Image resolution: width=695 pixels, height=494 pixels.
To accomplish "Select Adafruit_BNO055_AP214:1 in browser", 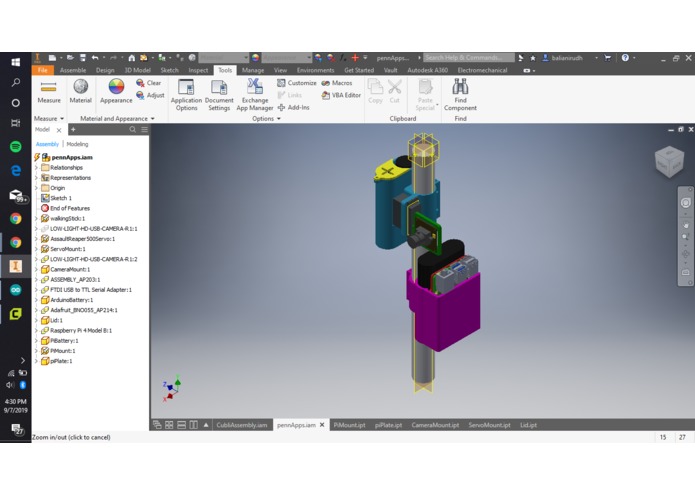I will (84, 310).
